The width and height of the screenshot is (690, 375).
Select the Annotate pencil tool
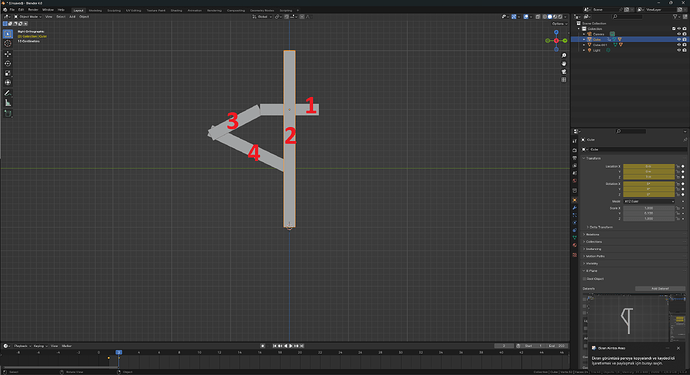click(x=7, y=93)
